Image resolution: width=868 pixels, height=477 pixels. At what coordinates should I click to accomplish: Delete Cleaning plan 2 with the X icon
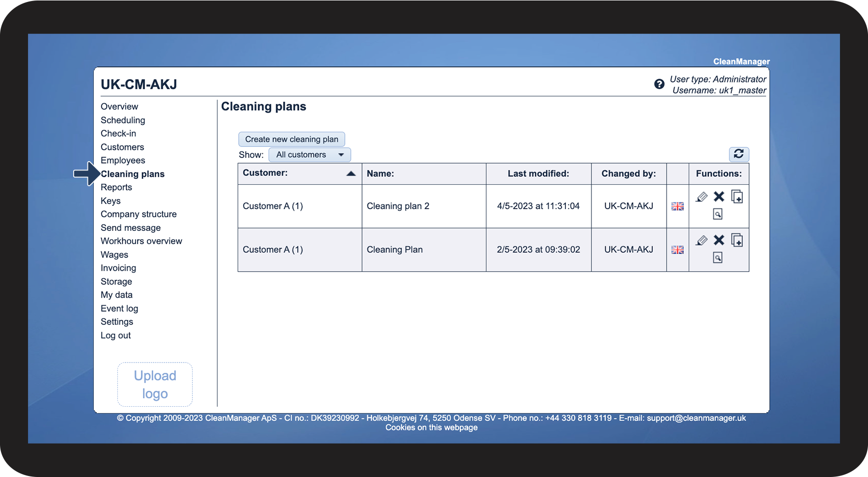pyautogui.click(x=719, y=196)
